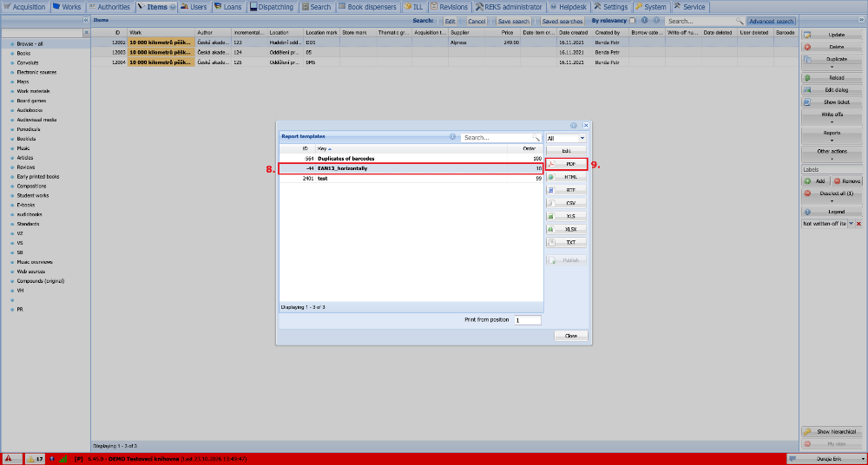Screen dimensions: 868x465
Task: Expand the Deselect all (1) menu
Action: [832, 197]
